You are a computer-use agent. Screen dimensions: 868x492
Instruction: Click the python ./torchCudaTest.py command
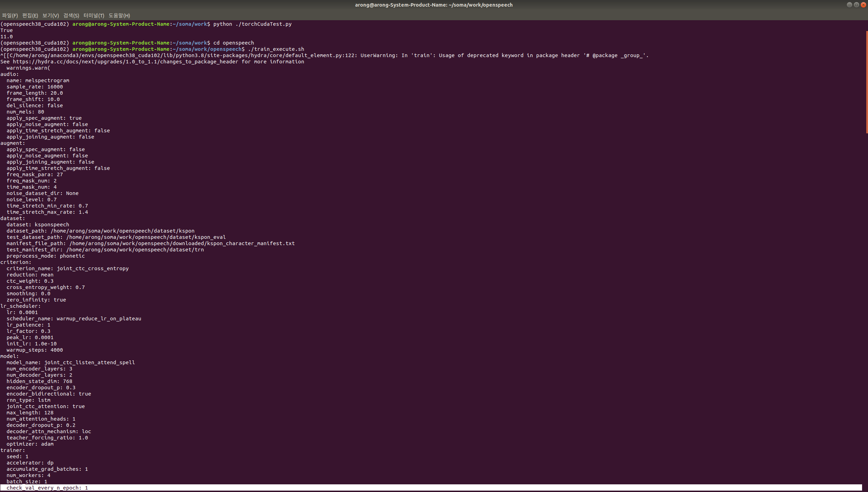pos(252,24)
